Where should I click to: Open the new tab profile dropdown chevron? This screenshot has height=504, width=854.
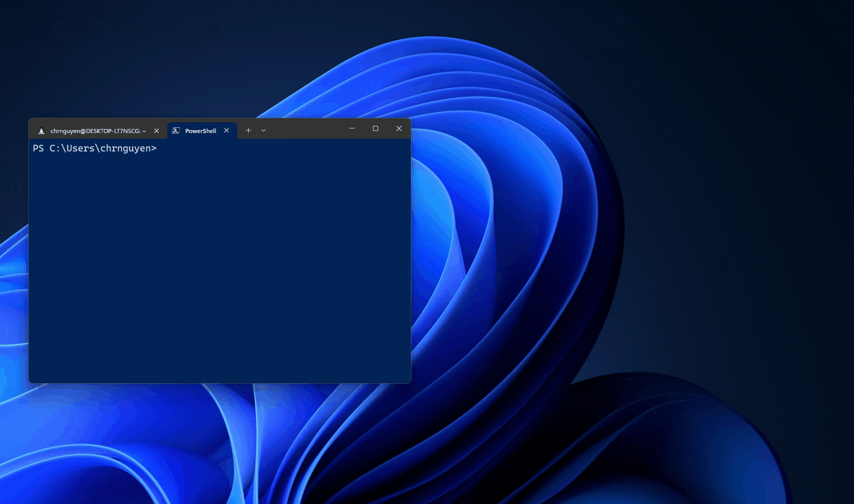tap(263, 130)
